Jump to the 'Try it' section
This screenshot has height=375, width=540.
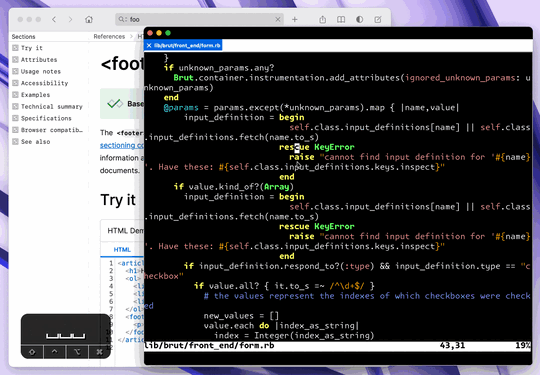pyautogui.click(x=32, y=48)
